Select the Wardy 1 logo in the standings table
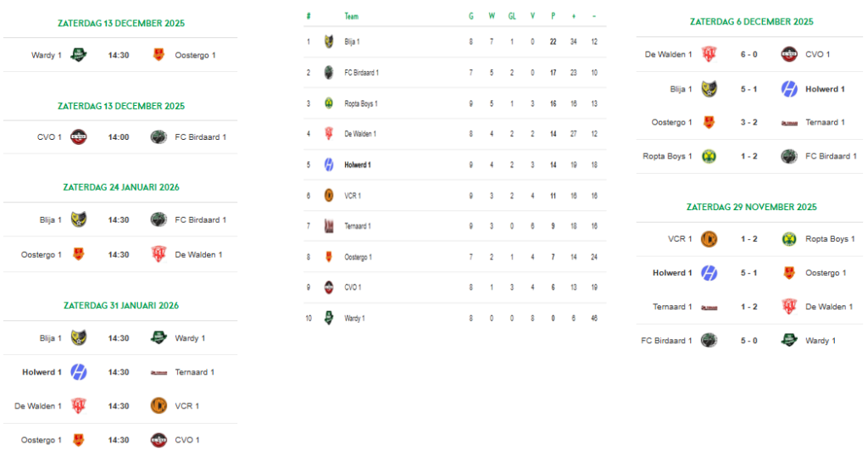This screenshot has height=456, width=868. click(x=329, y=318)
